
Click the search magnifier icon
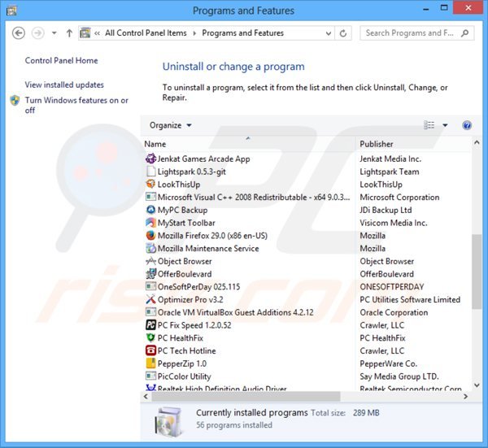[464, 33]
